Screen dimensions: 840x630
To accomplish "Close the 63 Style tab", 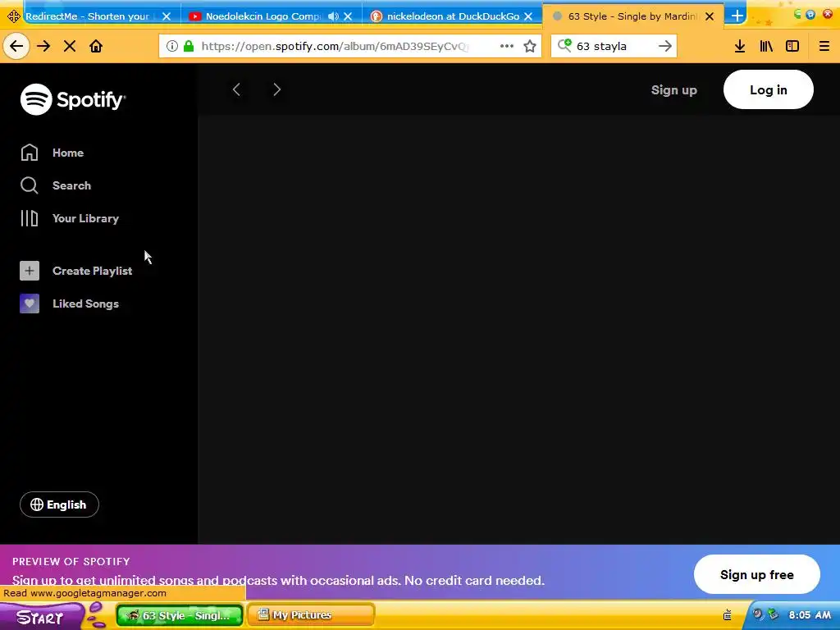I will coord(710,16).
